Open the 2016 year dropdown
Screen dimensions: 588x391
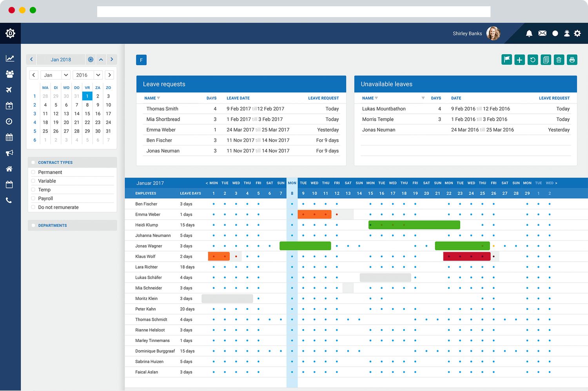pyautogui.click(x=88, y=75)
